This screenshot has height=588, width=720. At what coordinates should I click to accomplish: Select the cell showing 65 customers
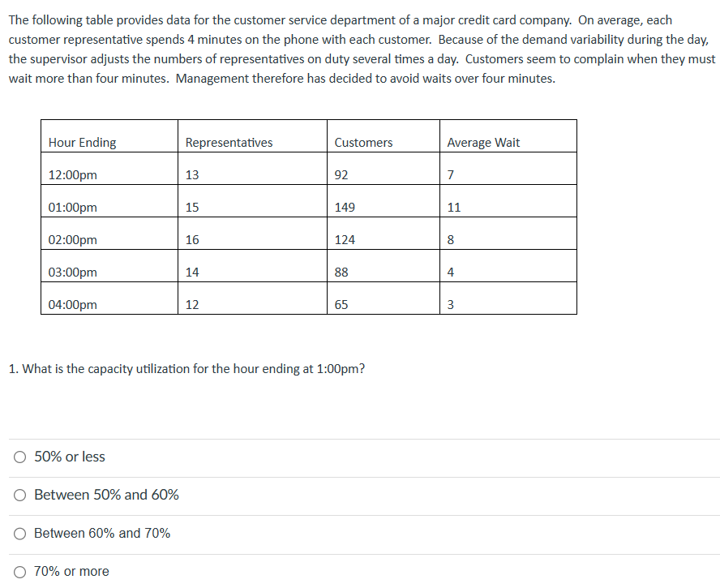pos(341,304)
